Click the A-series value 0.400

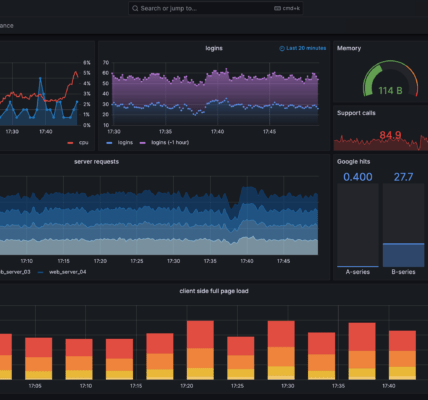(x=358, y=177)
